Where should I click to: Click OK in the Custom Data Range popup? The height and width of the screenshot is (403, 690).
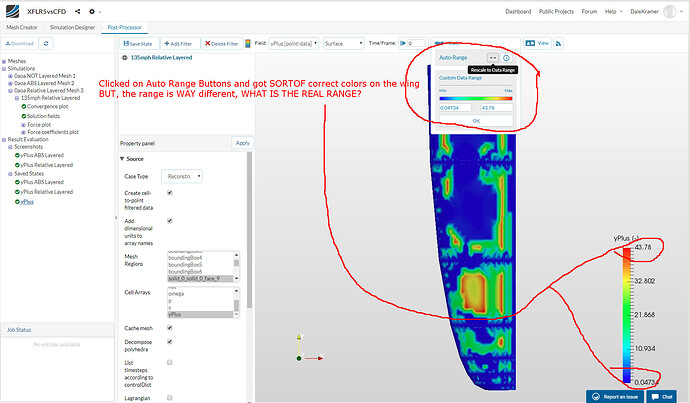click(x=475, y=121)
